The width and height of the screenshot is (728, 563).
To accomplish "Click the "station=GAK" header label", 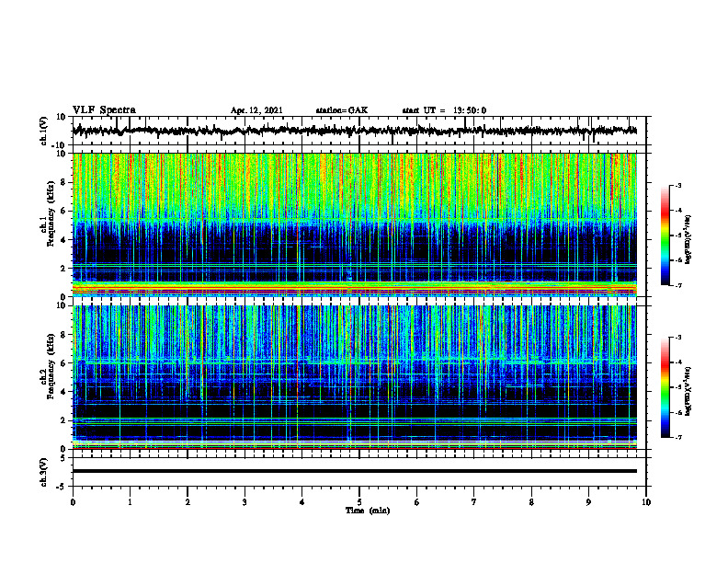I will coord(342,110).
